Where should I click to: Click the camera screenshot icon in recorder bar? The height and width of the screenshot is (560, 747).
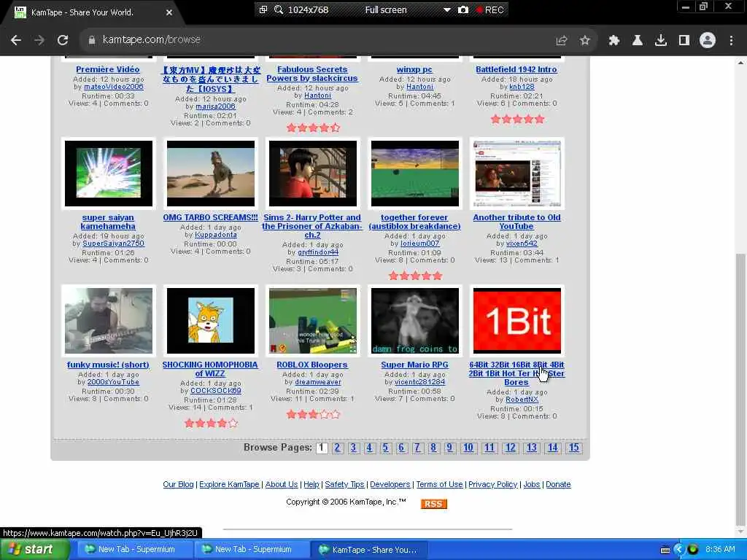tap(463, 9)
